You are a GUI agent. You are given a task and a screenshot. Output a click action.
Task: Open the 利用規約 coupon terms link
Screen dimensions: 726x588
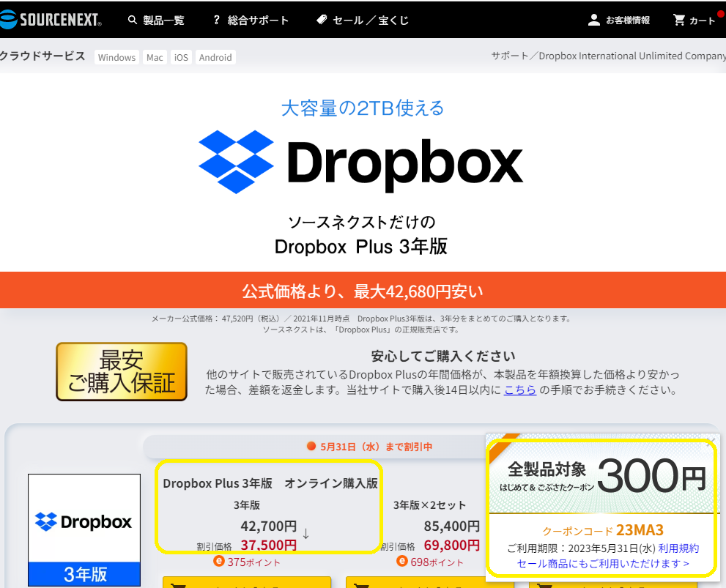(679, 548)
